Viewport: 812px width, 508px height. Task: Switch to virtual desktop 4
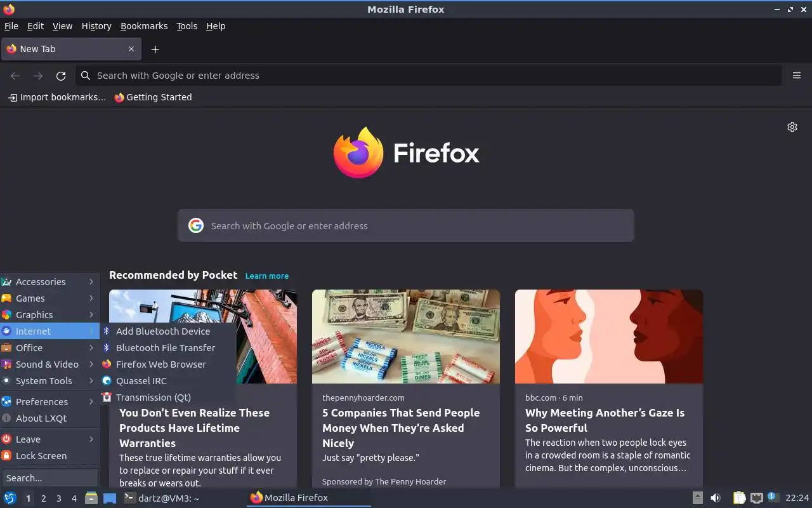pos(74,498)
